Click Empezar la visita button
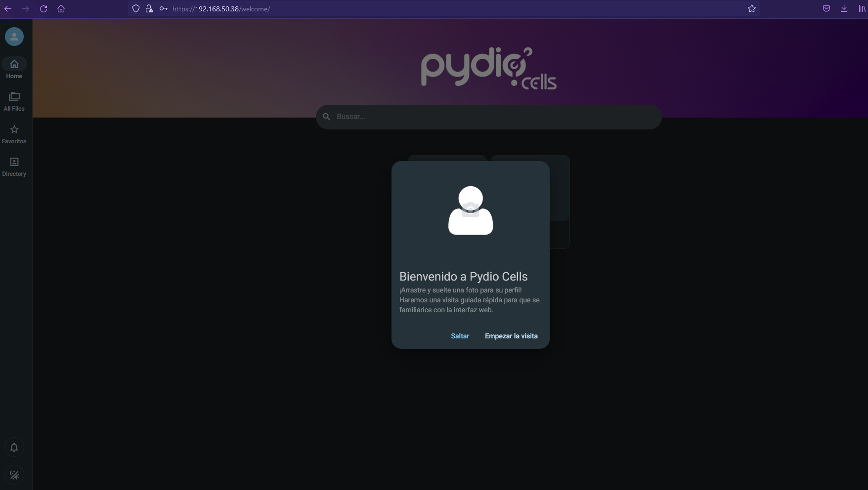Viewport: 868px width, 490px height. tap(511, 336)
